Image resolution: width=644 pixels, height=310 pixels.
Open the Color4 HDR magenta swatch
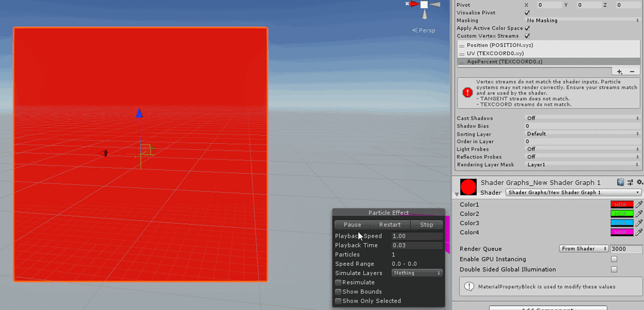(x=622, y=233)
